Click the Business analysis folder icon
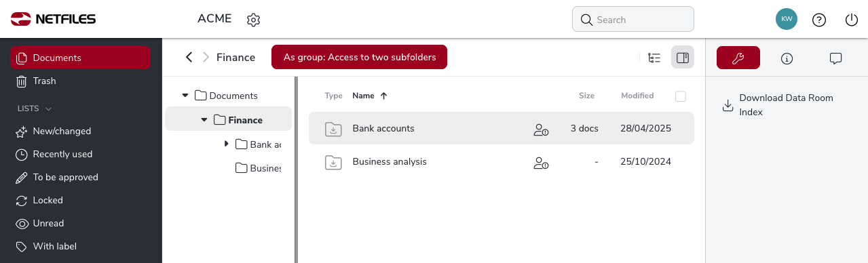868x263 pixels. (333, 162)
